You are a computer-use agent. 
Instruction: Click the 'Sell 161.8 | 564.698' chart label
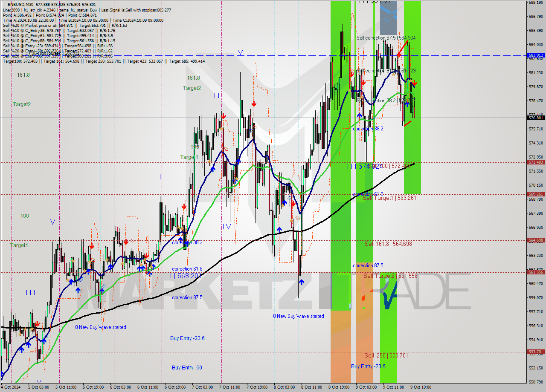click(x=388, y=244)
